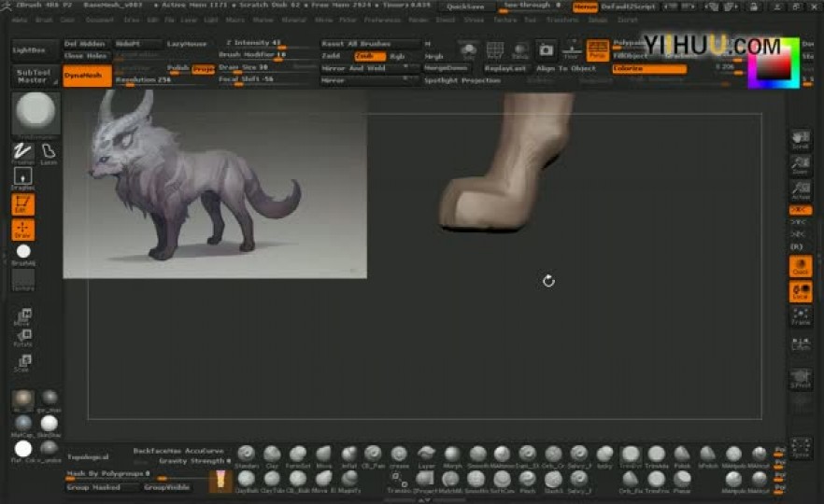This screenshot has width=824, height=504.
Task: Click Mirror And Weld
Action: point(371,68)
